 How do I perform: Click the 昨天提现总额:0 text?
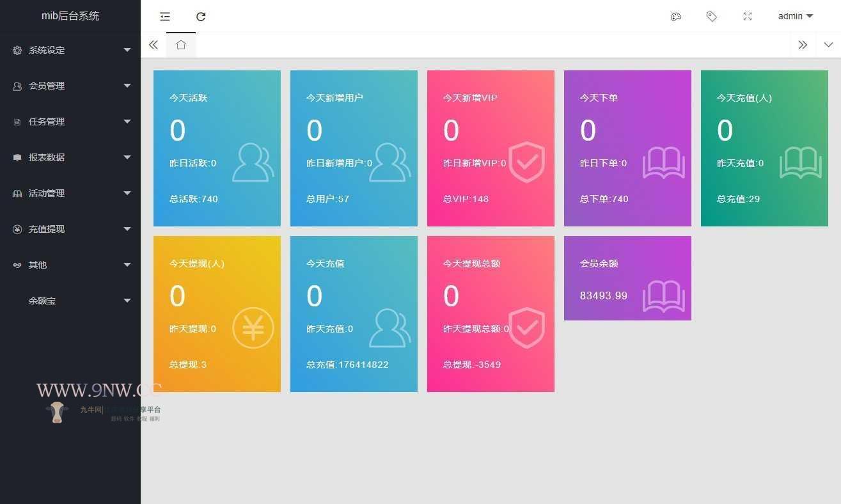(x=476, y=329)
